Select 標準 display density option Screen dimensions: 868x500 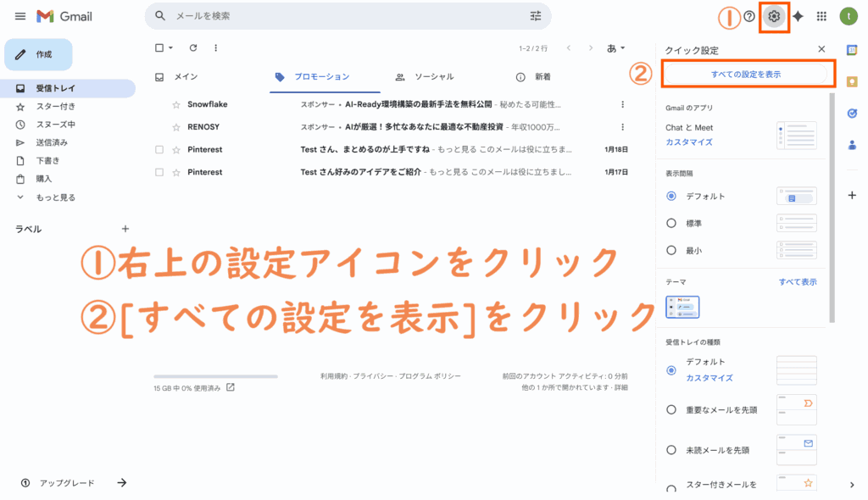click(671, 223)
